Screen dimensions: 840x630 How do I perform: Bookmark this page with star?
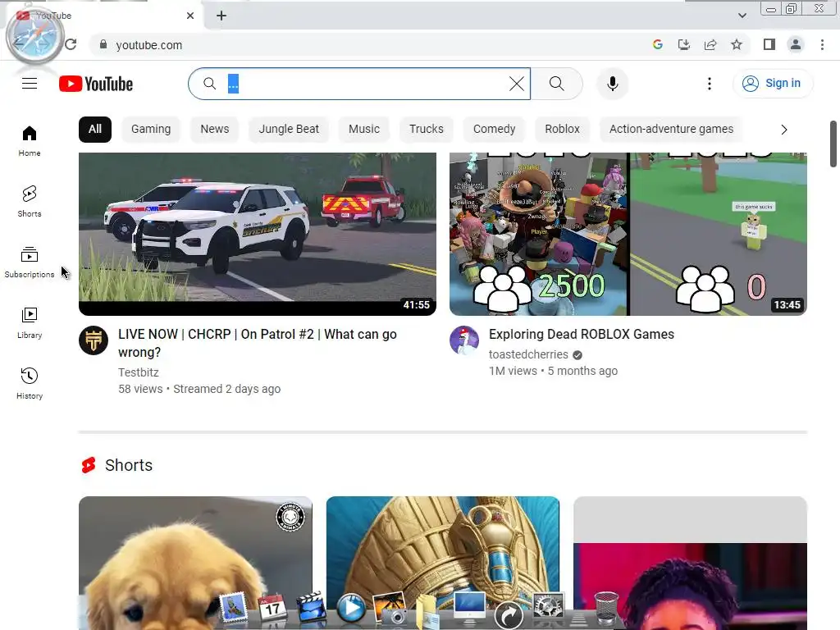pyautogui.click(x=737, y=44)
